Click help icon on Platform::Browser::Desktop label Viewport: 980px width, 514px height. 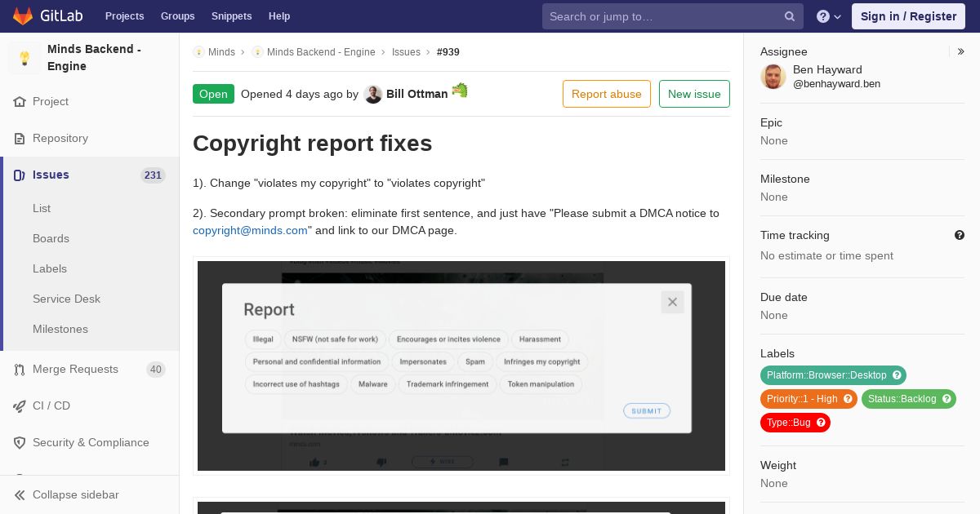tap(897, 375)
